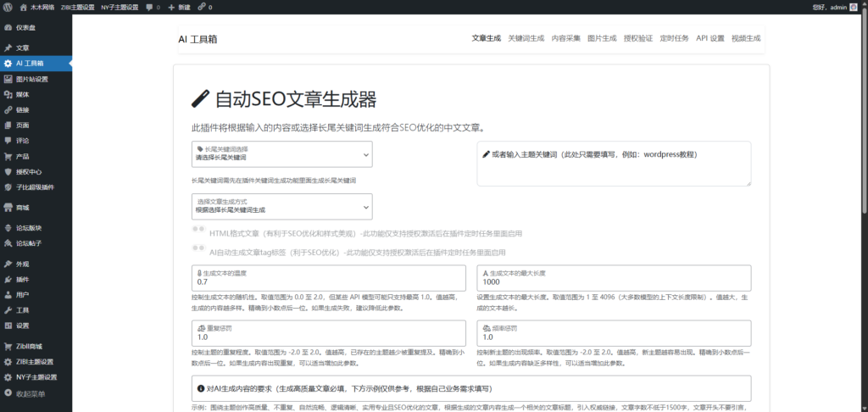Open 用户 users icon in sidebar
This screenshot has height=412, width=868.
pos(8,294)
